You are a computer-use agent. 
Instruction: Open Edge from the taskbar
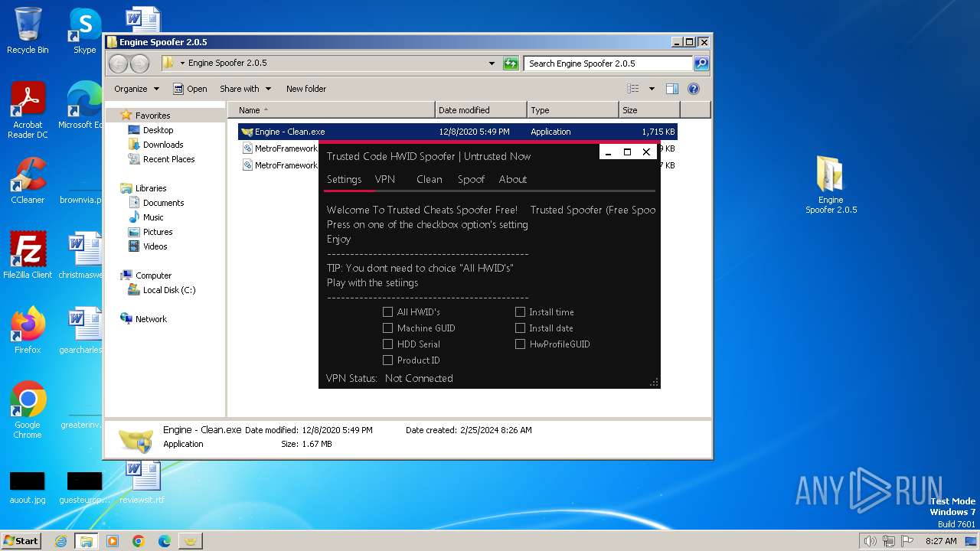pyautogui.click(x=164, y=541)
